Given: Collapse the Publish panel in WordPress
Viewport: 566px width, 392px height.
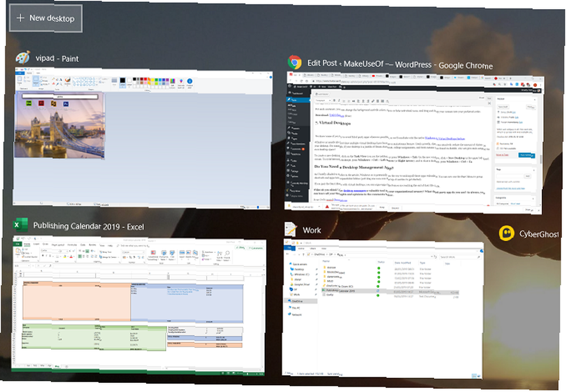Looking at the screenshot, I should click(535, 100).
